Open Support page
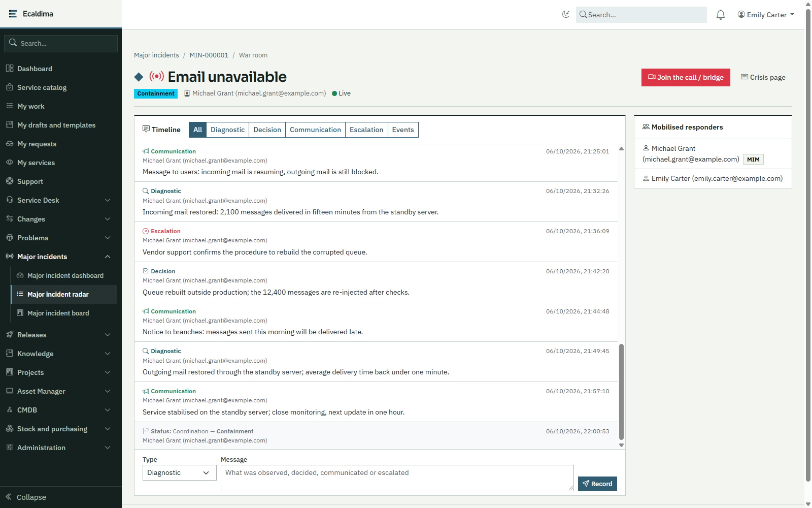This screenshot has width=812, height=508. pyautogui.click(x=61, y=181)
